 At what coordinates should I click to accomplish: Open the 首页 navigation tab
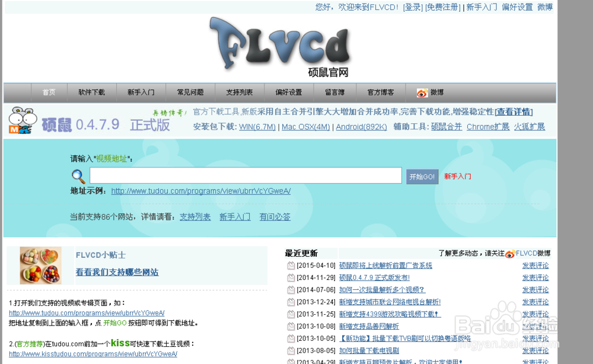[x=49, y=92]
